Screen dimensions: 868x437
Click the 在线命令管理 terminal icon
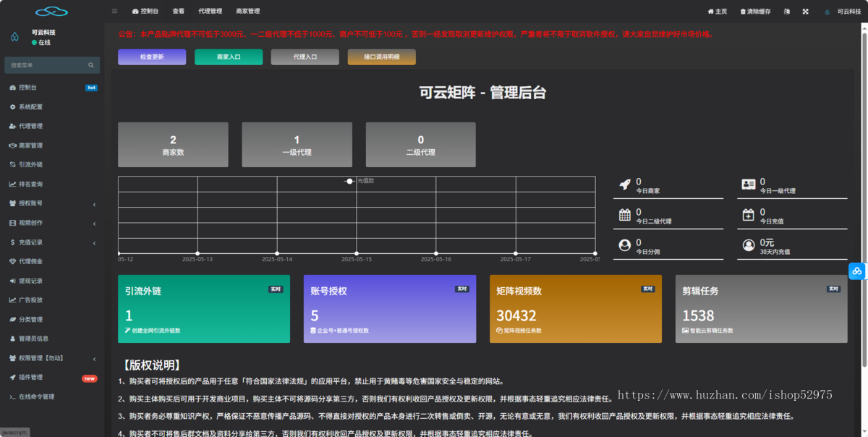tap(12, 396)
